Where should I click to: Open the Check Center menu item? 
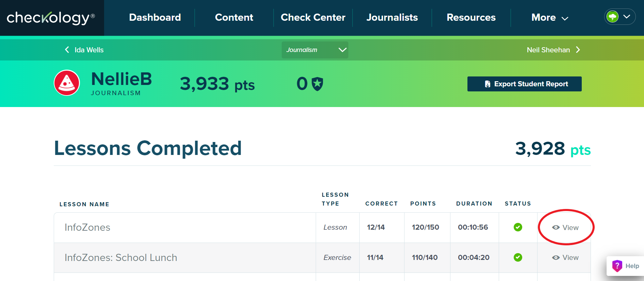(313, 18)
